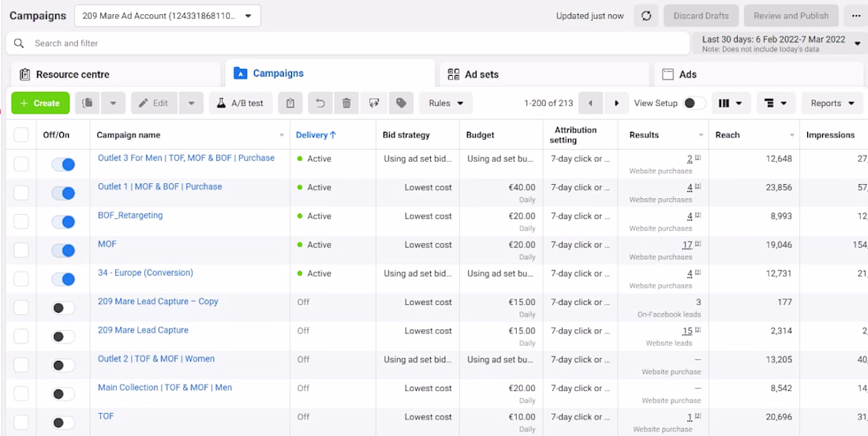Turn off Outlet 1 MOF & BOF campaign

(x=63, y=194)
